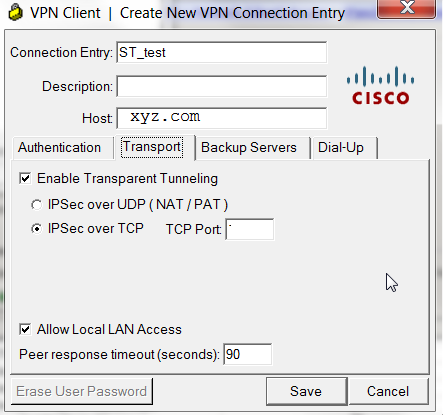
Task: Click the Cancel button
Action: click(388, 391)
